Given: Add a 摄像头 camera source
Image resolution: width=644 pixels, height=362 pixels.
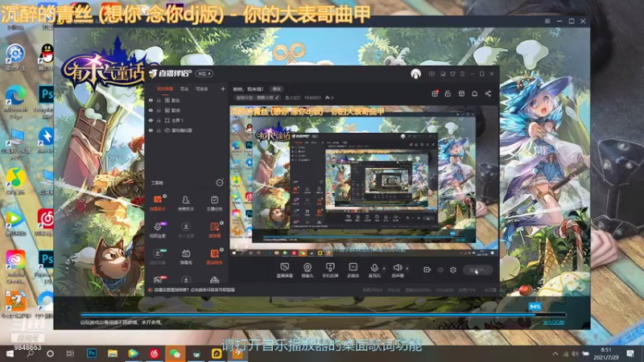Looking at the screenshot, I should tap(308, 270).
